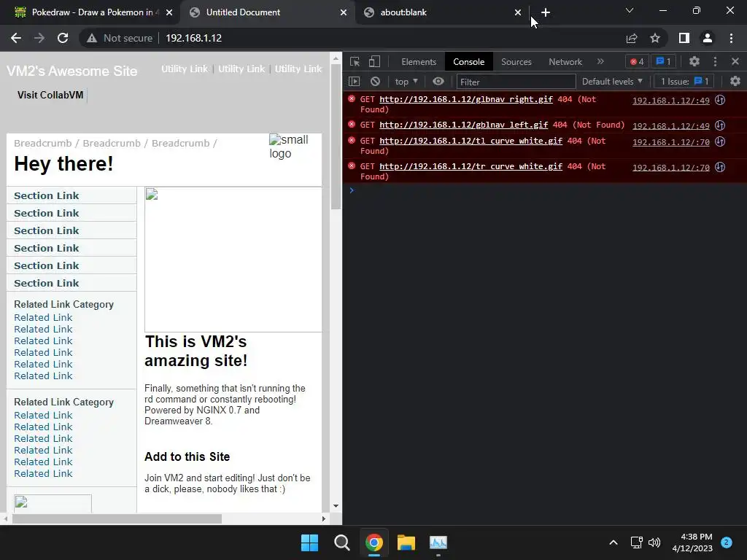Open the Windows Start menu
The width and height of the screenshot is (747, 560).
pos(309,542)
